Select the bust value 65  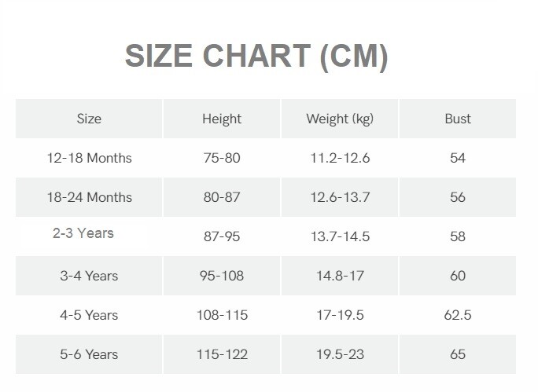tap(458, 354)
